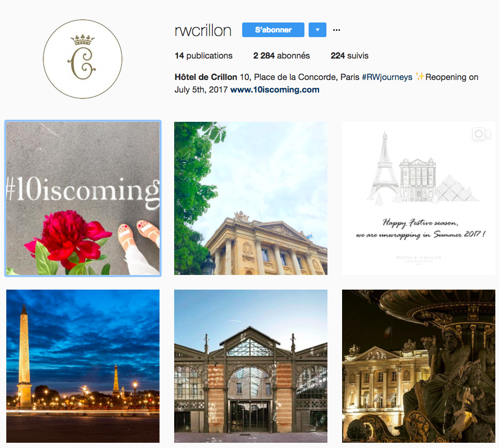Click the S'abonner follow button
Viewport: 499px width, 448px height.
(273, 30)
